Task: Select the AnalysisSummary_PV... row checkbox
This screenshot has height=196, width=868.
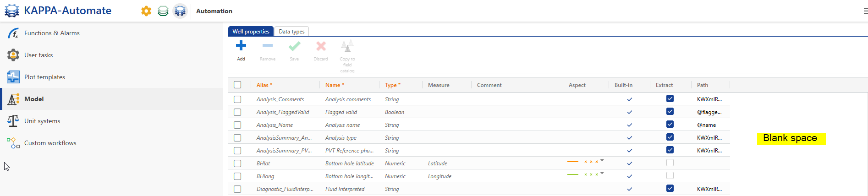Action: click(x=237, y=150)
